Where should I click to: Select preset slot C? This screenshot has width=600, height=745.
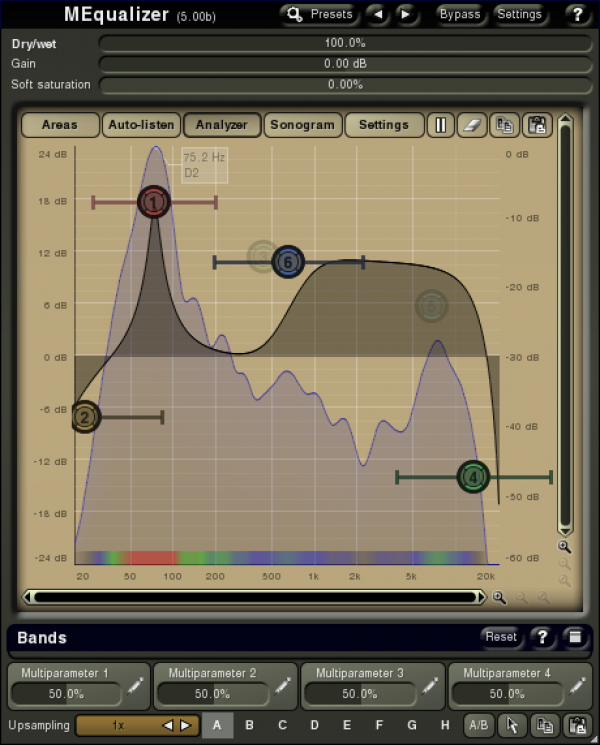click(x=282, y=726)
